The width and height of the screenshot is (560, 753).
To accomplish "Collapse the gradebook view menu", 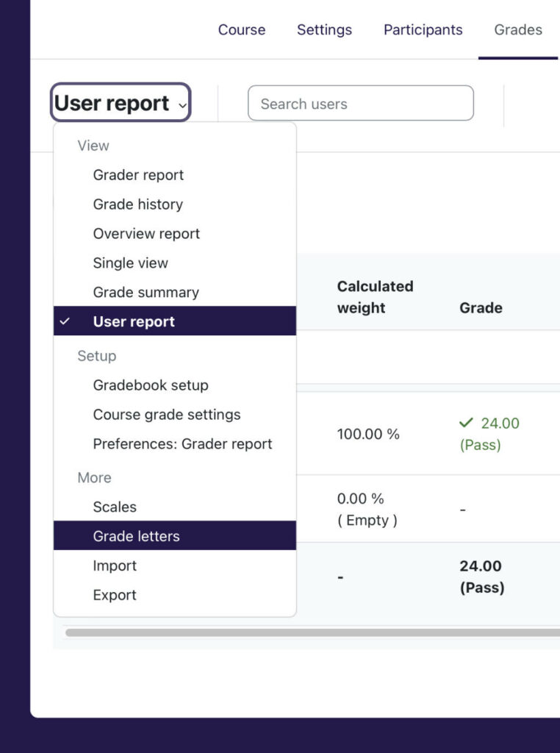I will 118,103.
